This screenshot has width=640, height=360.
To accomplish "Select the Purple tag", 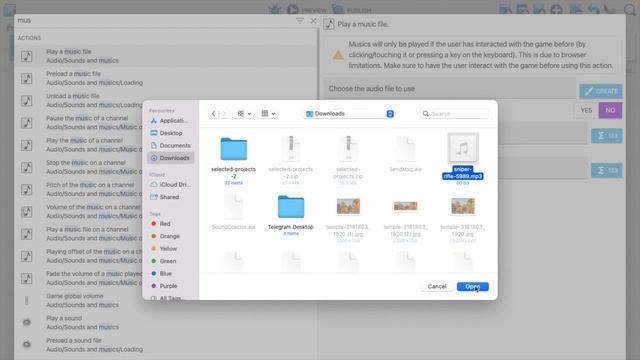I will [x=164, y=286].
